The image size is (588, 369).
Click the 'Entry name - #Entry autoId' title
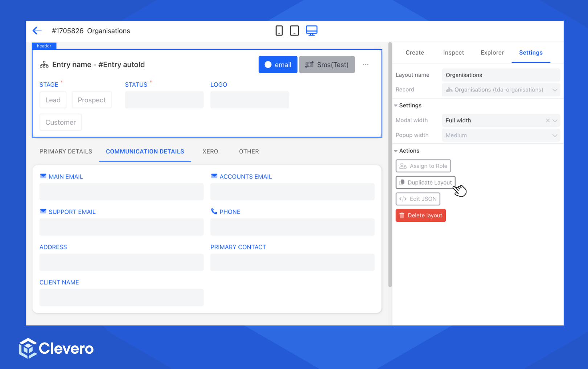click(98, 65)
